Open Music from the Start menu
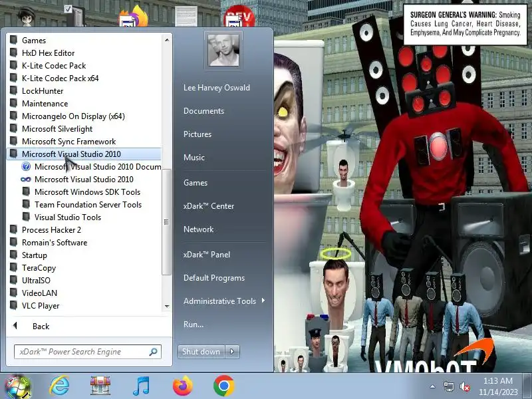This screenshot has width=532, height=399. (x=194, y=158)
